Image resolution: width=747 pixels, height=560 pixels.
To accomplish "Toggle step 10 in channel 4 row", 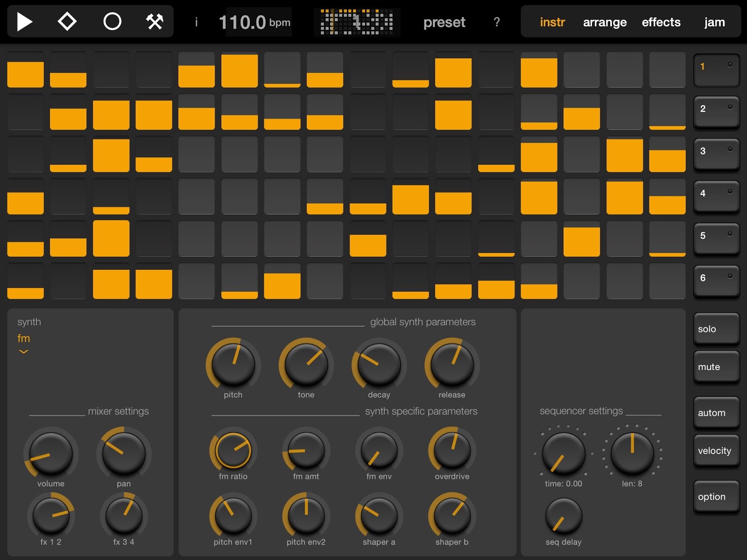I will pos(411,196).
